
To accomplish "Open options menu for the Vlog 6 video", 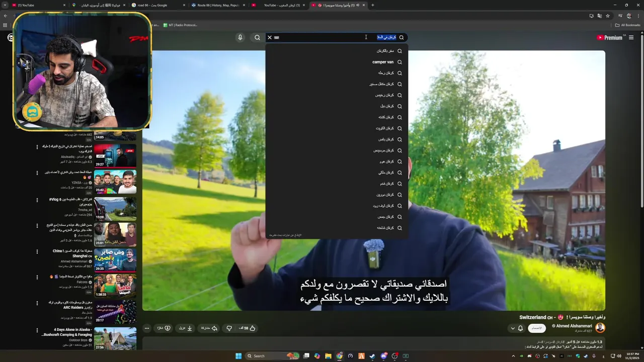I will pyautogui.click(x=37, y=200).
